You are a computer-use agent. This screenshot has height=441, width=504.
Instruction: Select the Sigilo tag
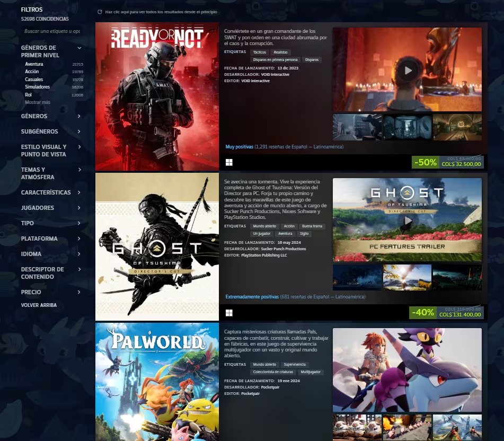(304, 234)
